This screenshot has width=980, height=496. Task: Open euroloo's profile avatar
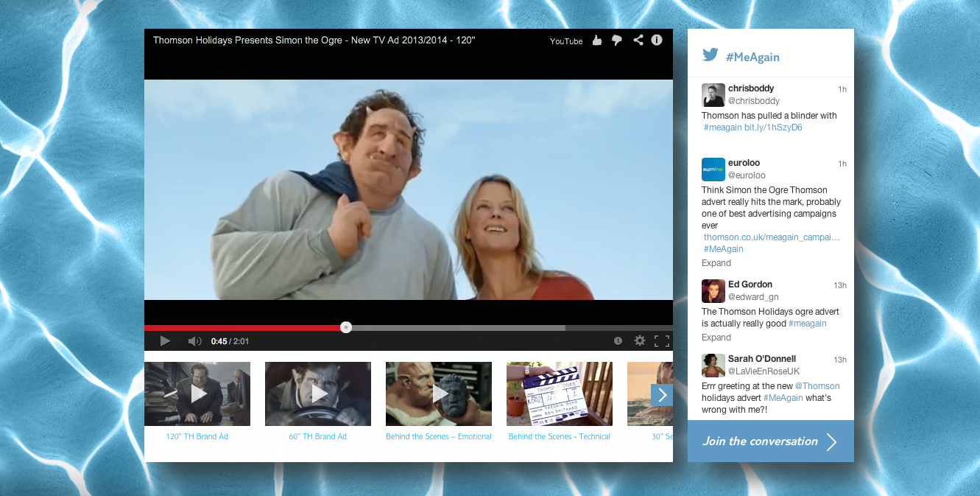(713, 170)
